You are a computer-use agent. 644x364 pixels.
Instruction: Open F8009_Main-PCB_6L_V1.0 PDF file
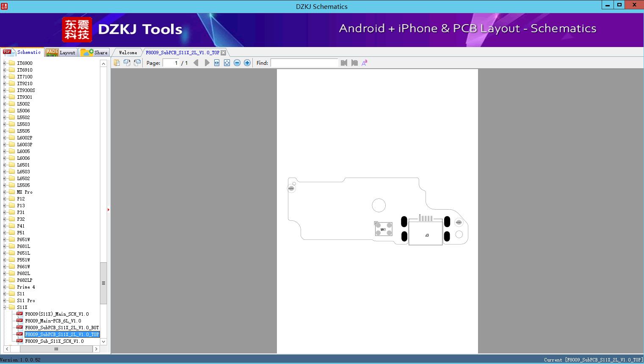(x=53, y=321)
